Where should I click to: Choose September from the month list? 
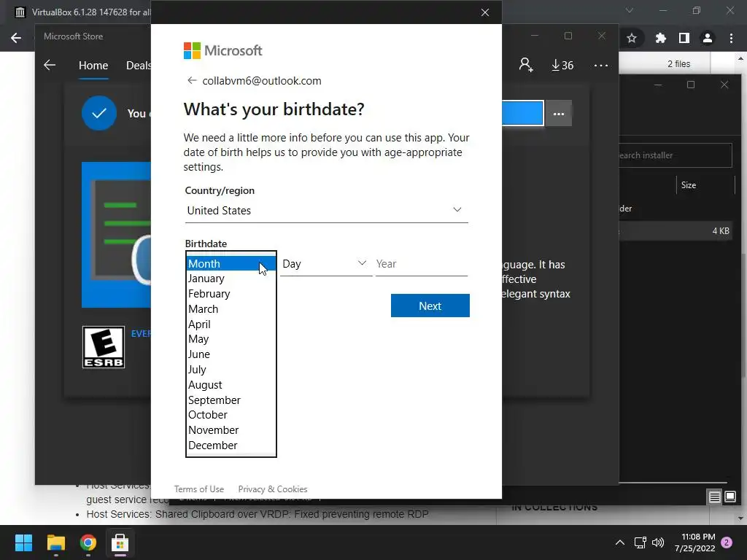(x=231, y=400)
